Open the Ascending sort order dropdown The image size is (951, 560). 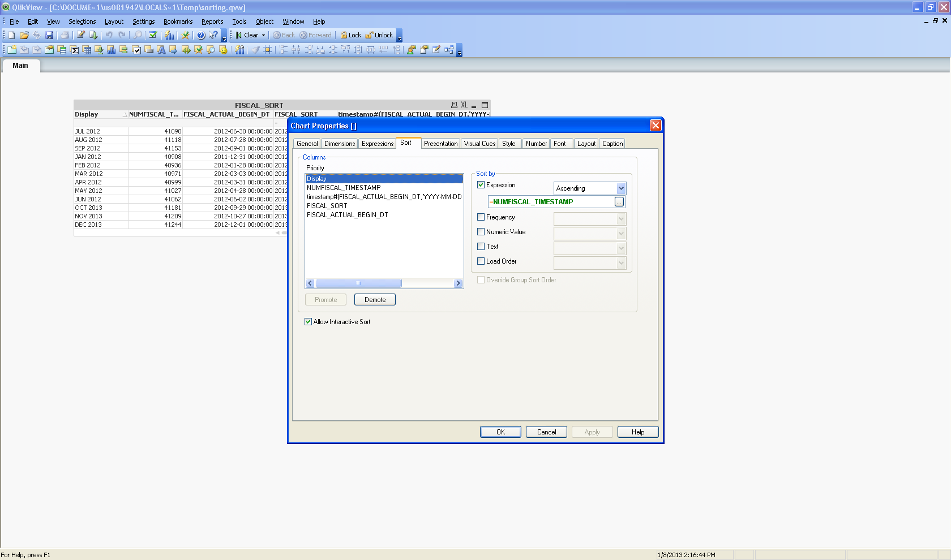[x=590, y=188]
